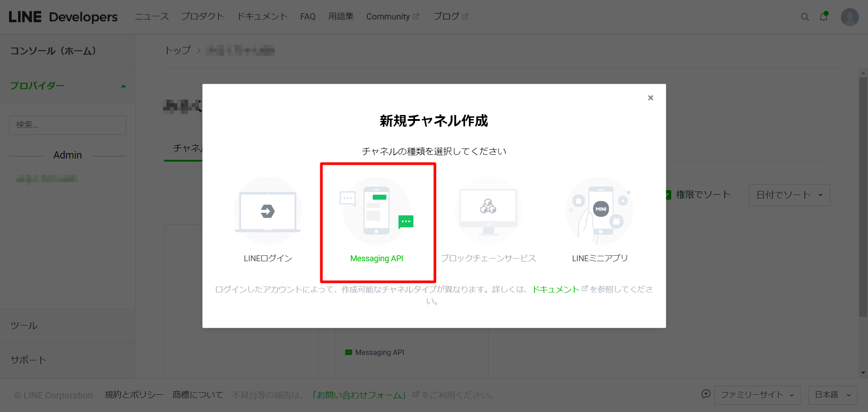Open the ドキュメント link in dialog note

pos(556,289)
